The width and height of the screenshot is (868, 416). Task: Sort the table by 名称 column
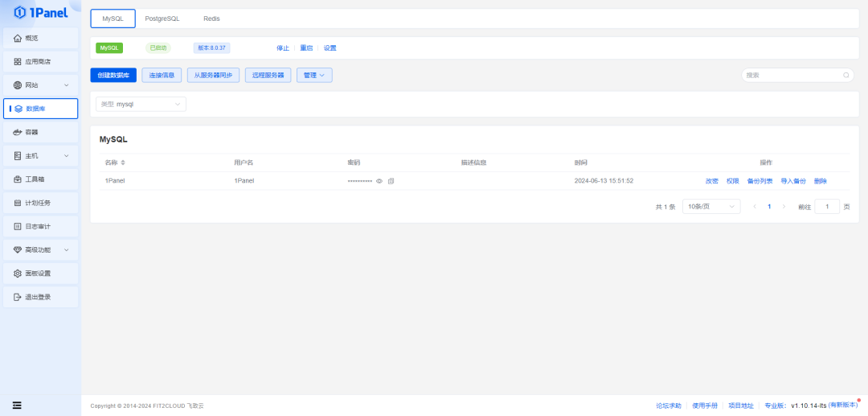click(x=123, y=163)
